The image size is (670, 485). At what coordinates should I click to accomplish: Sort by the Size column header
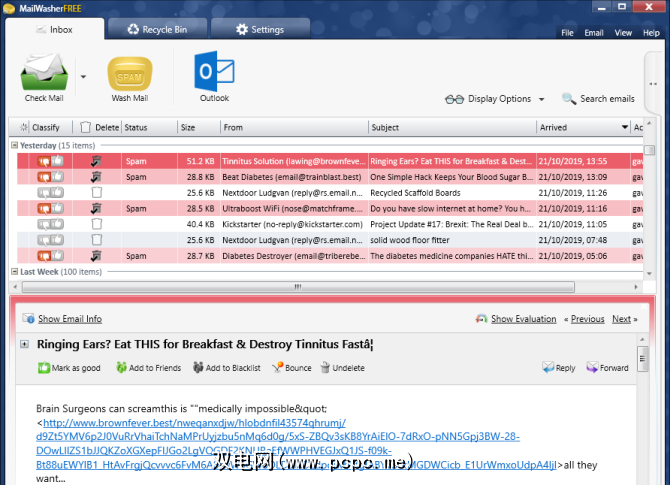(199, 127)
